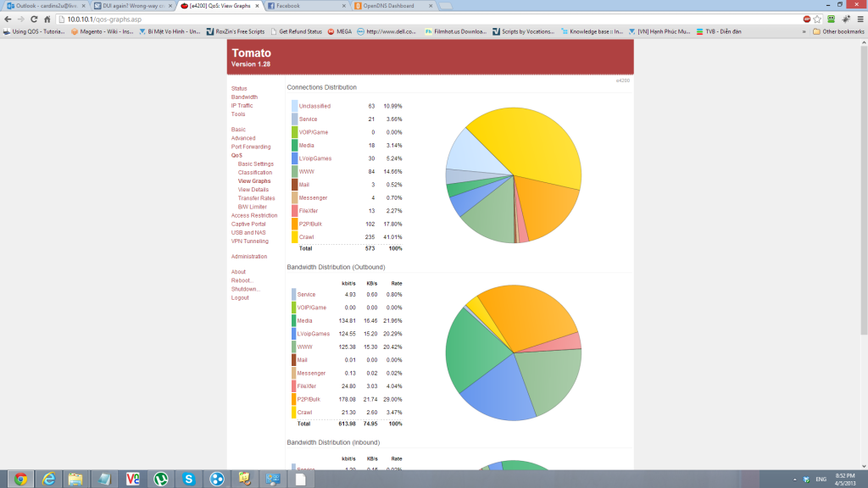Open the Port Forwarding page
The width and height of the screenshot is (868, 488).
[251, 147]
